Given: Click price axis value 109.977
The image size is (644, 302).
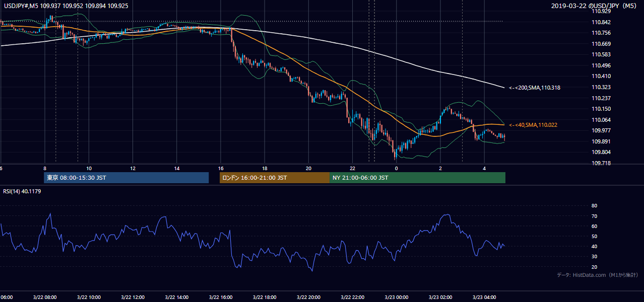Looking at the screenshot, I should click(601, 130).
